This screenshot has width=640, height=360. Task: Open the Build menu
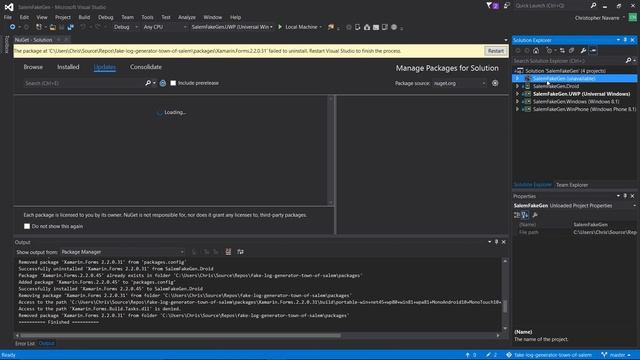[x=84, y=17]
